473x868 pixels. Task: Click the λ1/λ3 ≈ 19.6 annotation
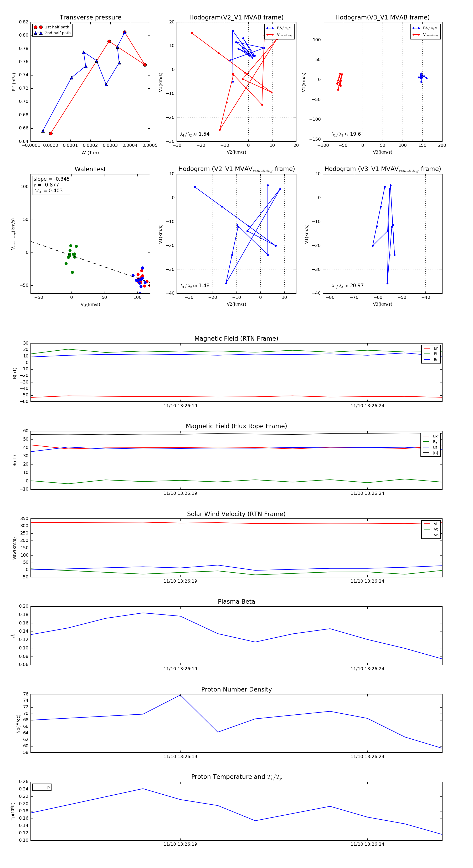click(x=346, y=134)
